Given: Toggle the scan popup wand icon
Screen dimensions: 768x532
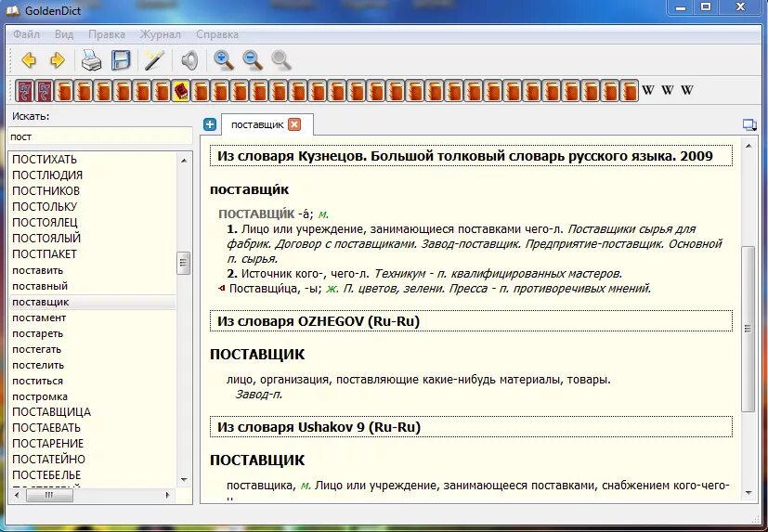Looking at the screenshot, I should point(155,60).
